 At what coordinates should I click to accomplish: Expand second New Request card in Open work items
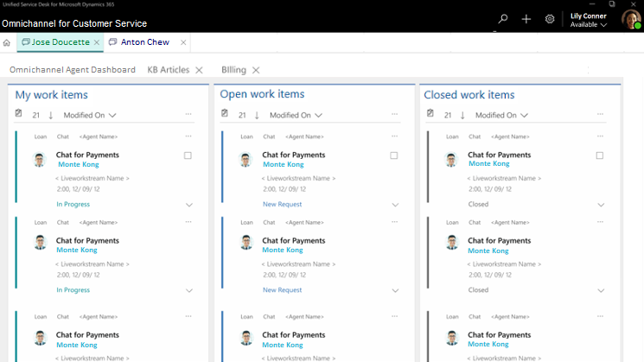point(395,290)
